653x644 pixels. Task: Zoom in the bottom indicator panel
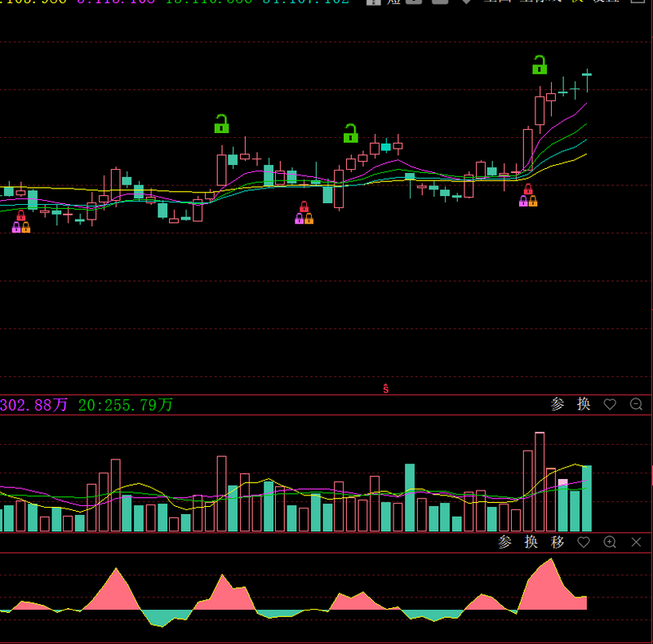[x=610, y=542]
